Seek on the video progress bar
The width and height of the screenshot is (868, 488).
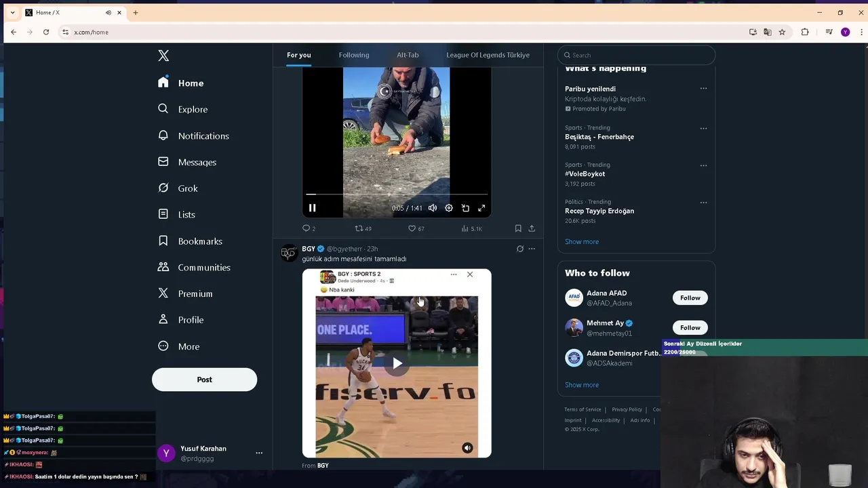(397, 195)
